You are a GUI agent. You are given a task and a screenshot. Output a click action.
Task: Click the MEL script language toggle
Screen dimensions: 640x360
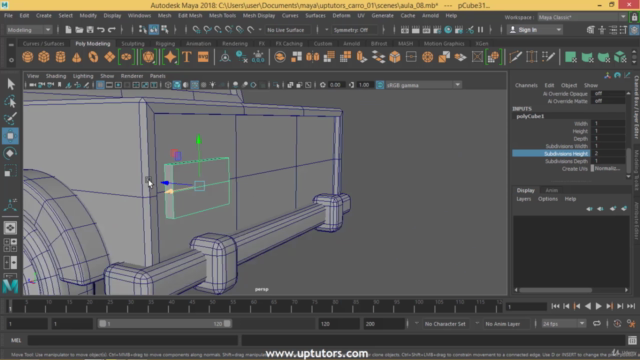[16, 340]
